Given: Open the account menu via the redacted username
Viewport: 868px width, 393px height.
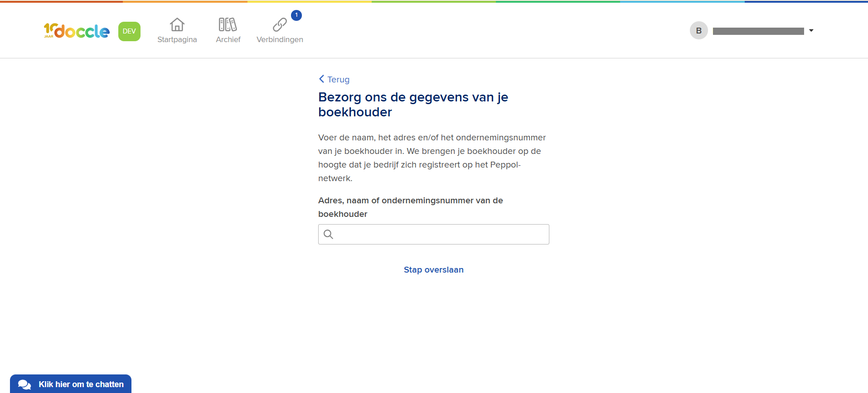Looking at the screenshot, I should [x=758, y=31].
